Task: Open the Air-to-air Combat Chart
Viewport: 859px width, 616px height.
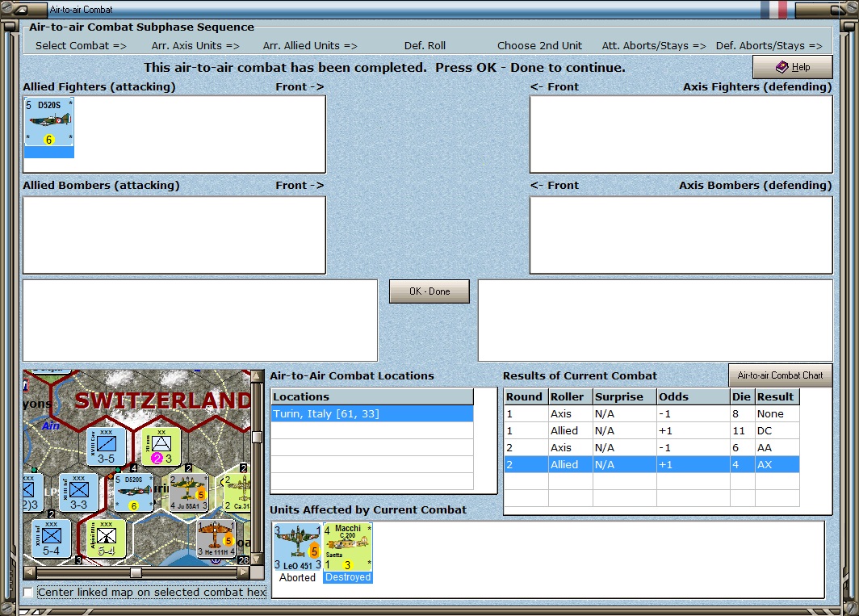Action: click(x=780, y=375)
